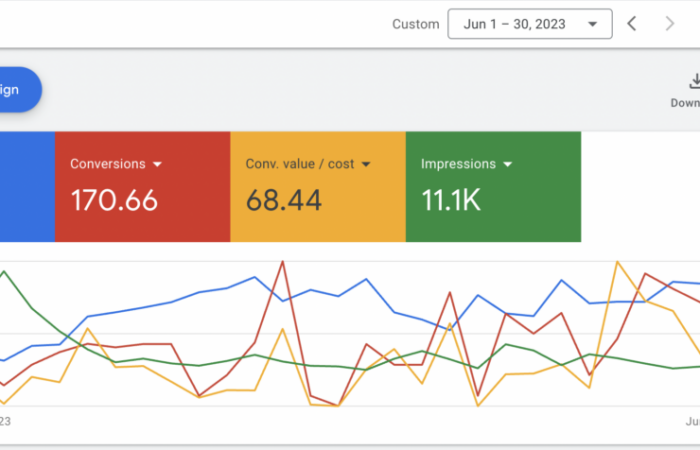Expand the Conversions metric label
Viewport: 700px width, 450px height.
(108, 164)
